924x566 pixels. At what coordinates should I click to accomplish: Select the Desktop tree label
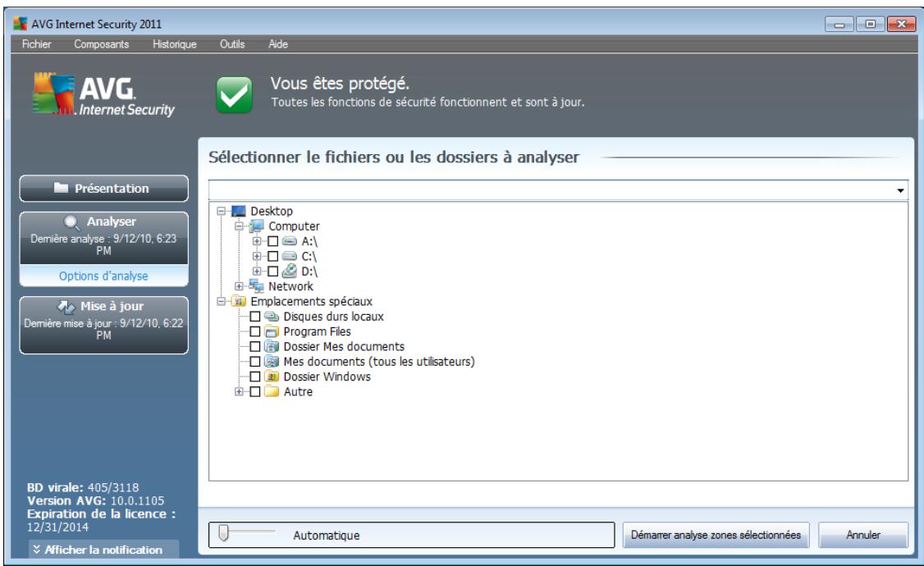(272, 211)
